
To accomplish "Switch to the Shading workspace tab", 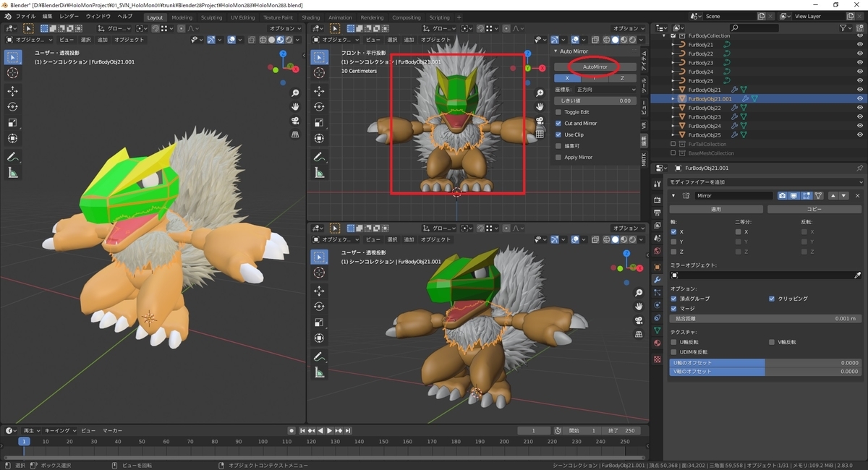I will [x=311, y=17].
